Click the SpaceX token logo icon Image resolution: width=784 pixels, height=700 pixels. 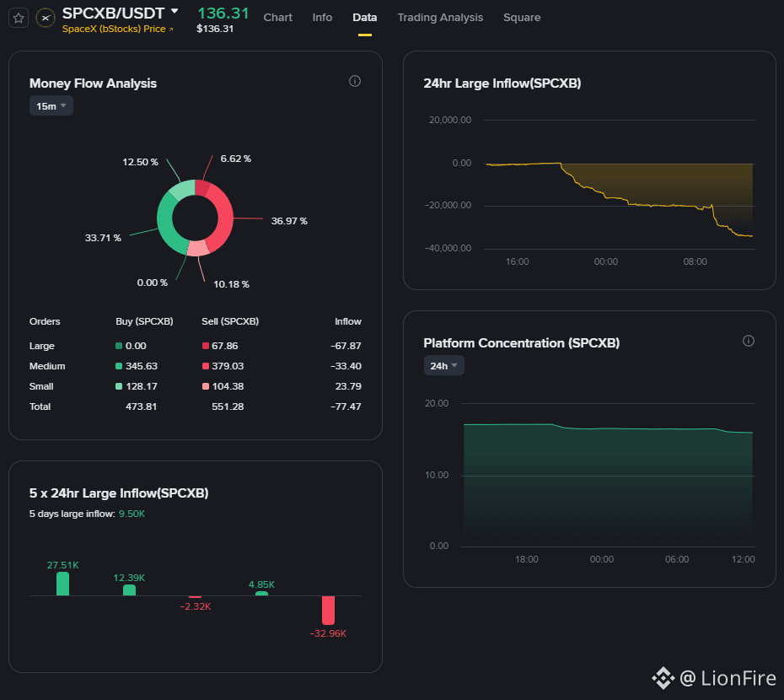(x=46, y=19)
